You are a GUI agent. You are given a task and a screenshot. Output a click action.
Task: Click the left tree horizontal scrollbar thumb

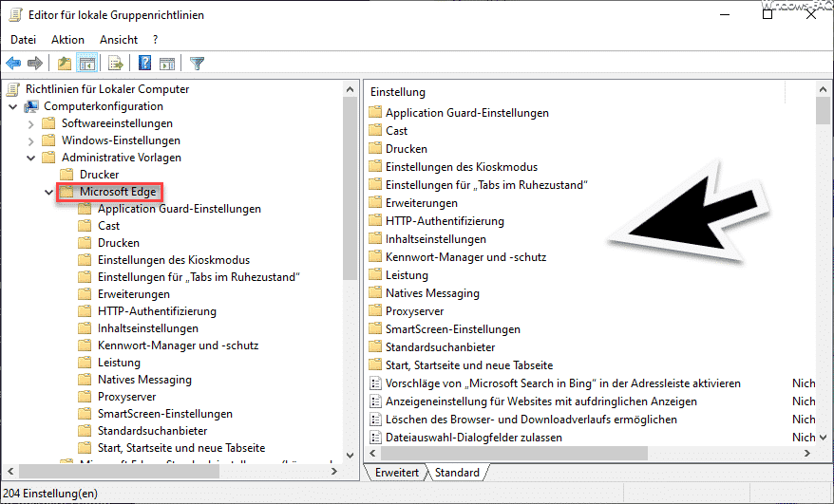pos(119,471)
